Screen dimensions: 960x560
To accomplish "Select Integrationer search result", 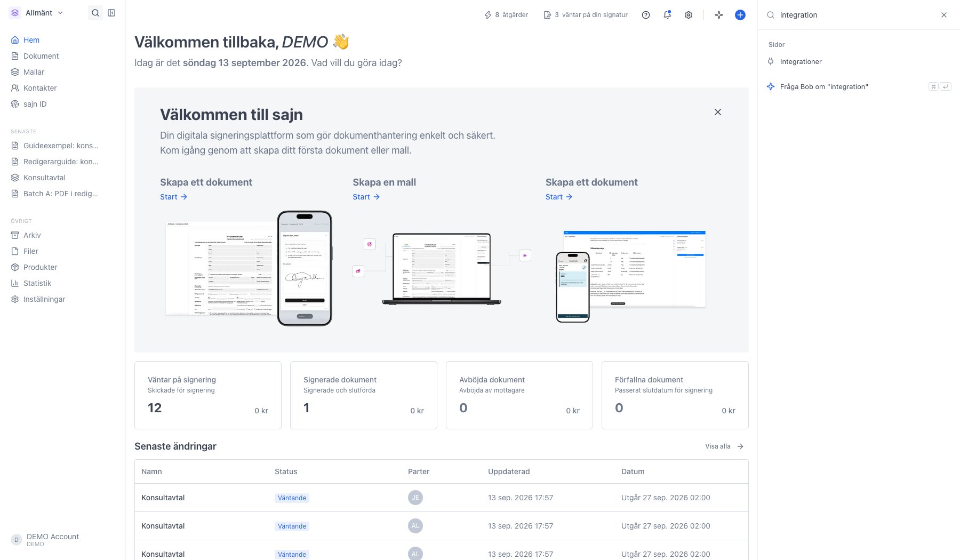I will coord(859,62).
